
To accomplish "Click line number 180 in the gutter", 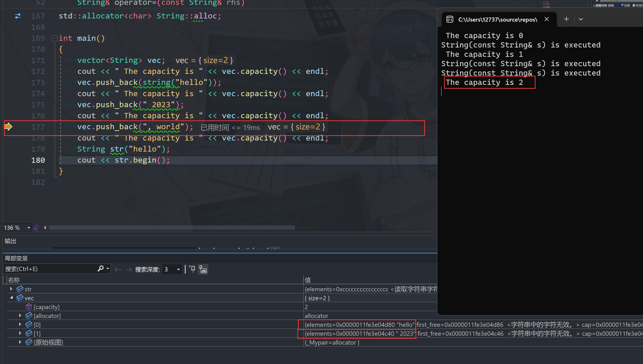I will 38,160.
